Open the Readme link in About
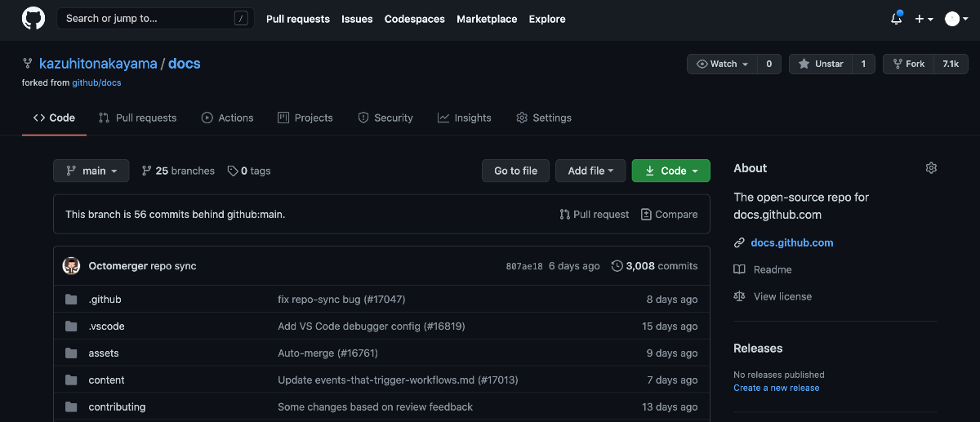The image size is (980, 422). 773,269
